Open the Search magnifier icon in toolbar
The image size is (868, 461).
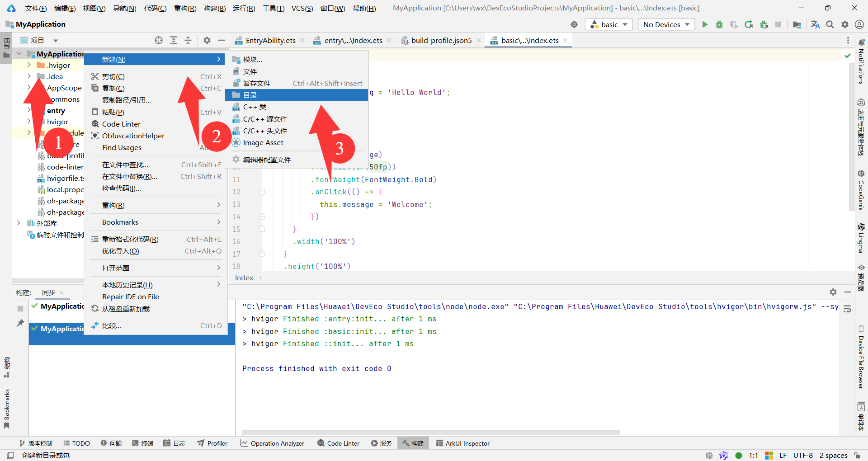tap(830, 24)
